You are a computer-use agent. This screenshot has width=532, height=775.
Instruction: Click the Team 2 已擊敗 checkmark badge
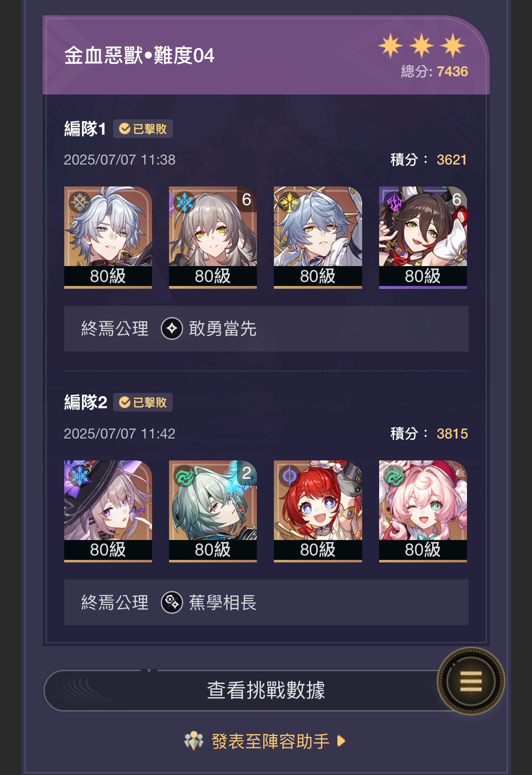[143, 402]
